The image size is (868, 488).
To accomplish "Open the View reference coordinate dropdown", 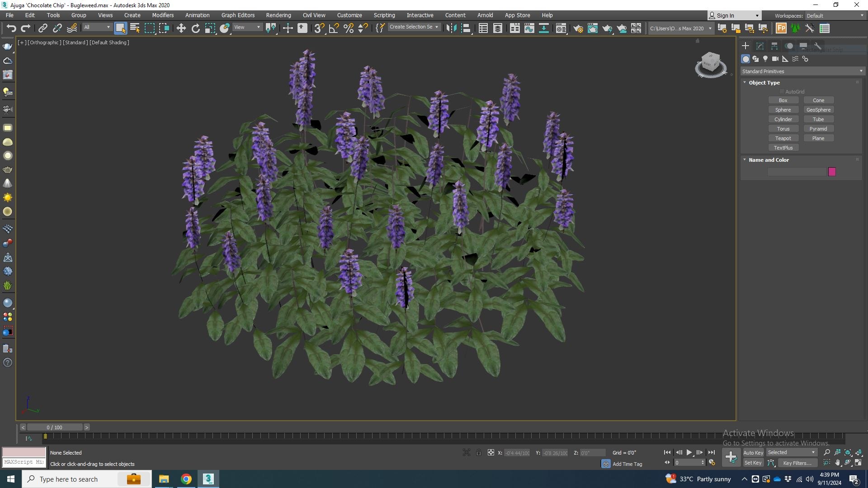I will click(247, 27).
